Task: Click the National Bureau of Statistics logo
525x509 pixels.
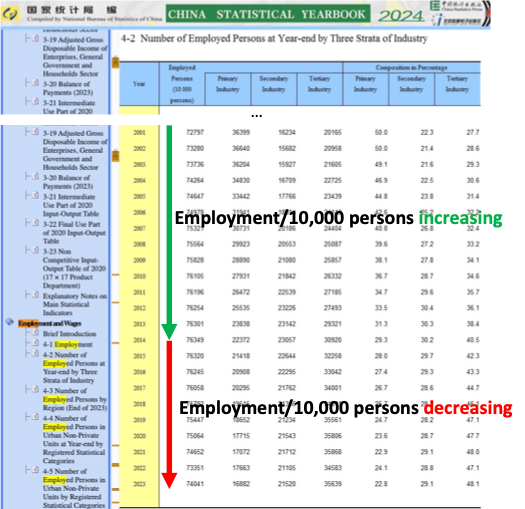Action: point(10,14)
